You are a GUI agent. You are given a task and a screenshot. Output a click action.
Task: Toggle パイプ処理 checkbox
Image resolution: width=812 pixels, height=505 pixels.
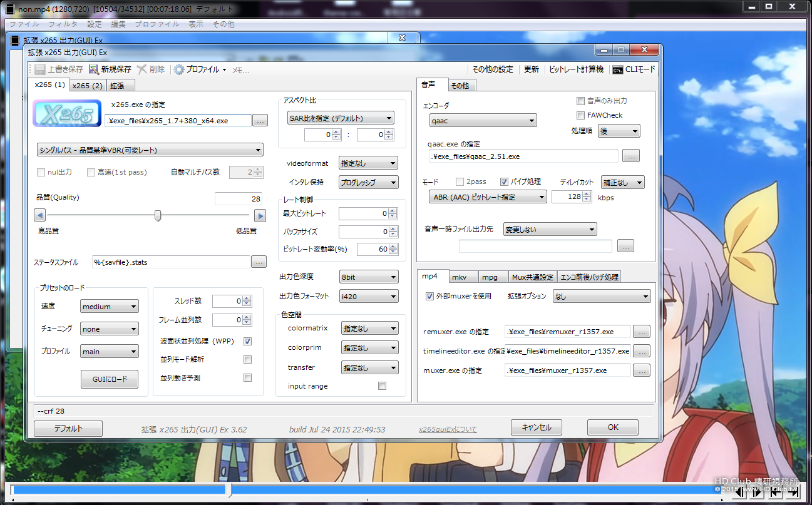tap(504, 182)
